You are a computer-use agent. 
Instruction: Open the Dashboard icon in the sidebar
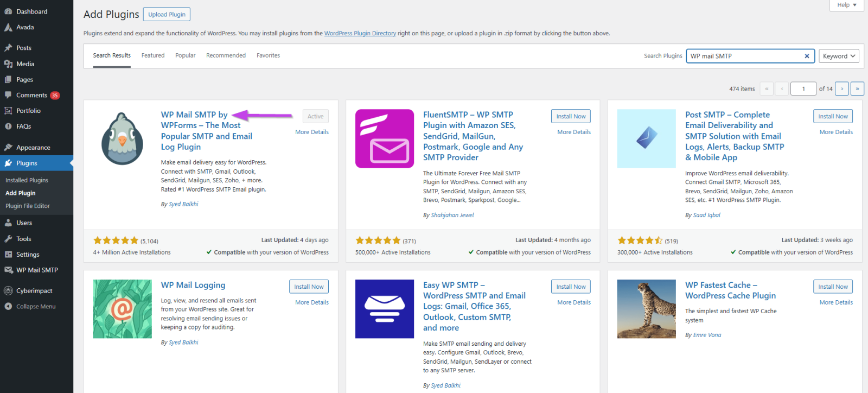click(8, 11)
